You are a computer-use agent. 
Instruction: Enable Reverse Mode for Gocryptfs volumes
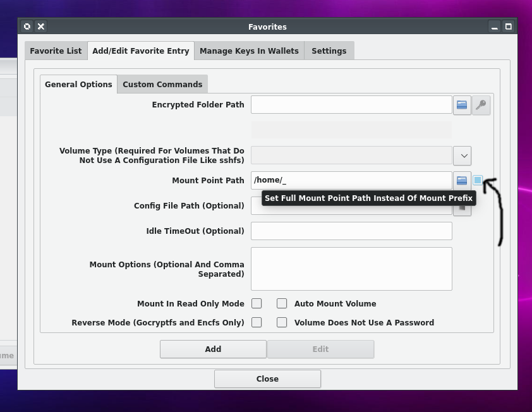pos(257,322)
